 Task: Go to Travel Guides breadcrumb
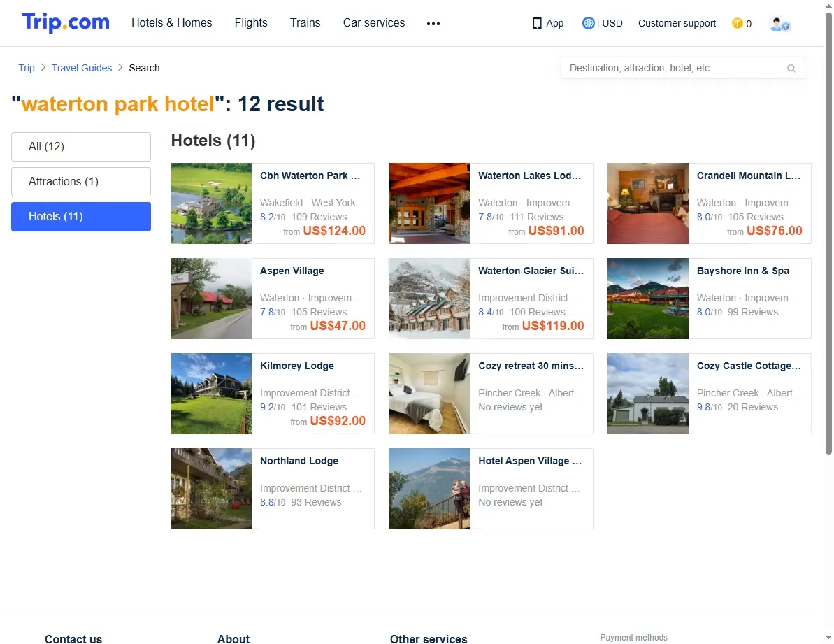(x=82, y=68)
